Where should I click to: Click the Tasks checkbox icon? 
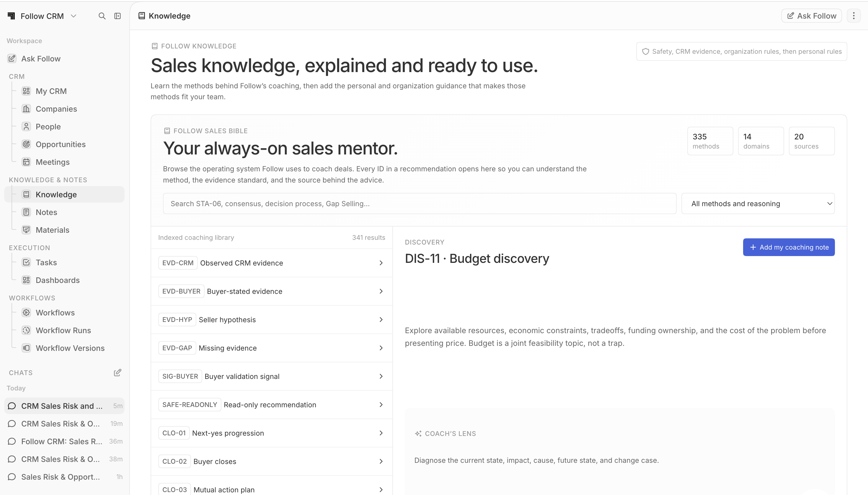[x=26, y=263]
